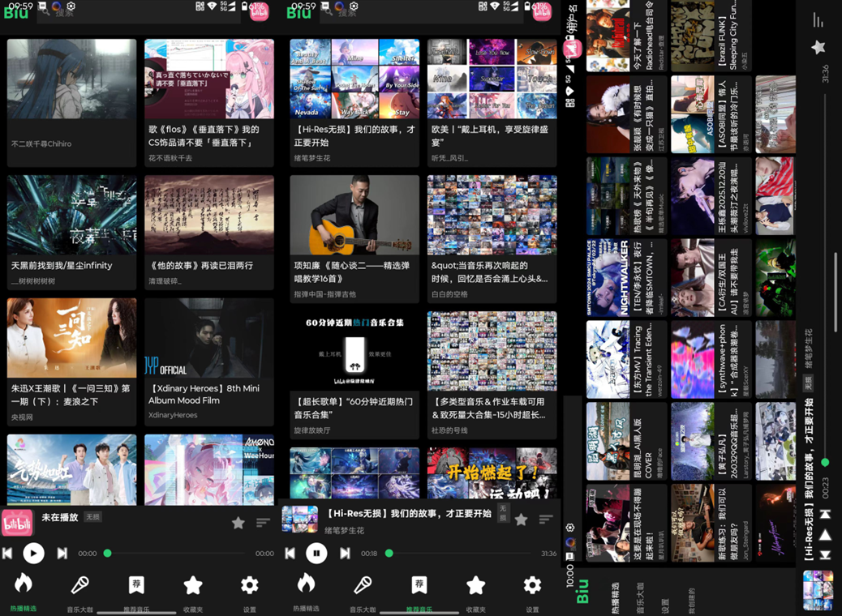The width and height of the screenshot is (842, 616).
Task: Click the star icon next to 未在播放
Action: point(238,523)
